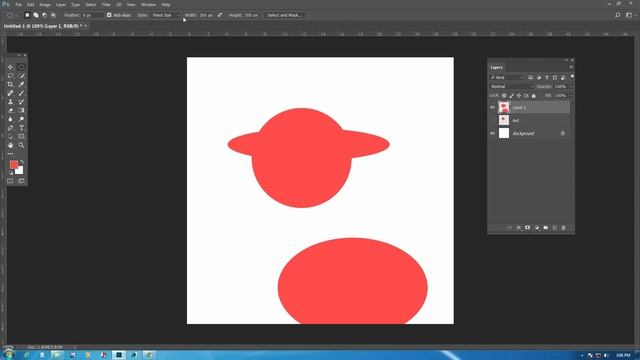Select the Elliptical Marquee tool
This screenshot has height=360, width=640.
[21, 67]
